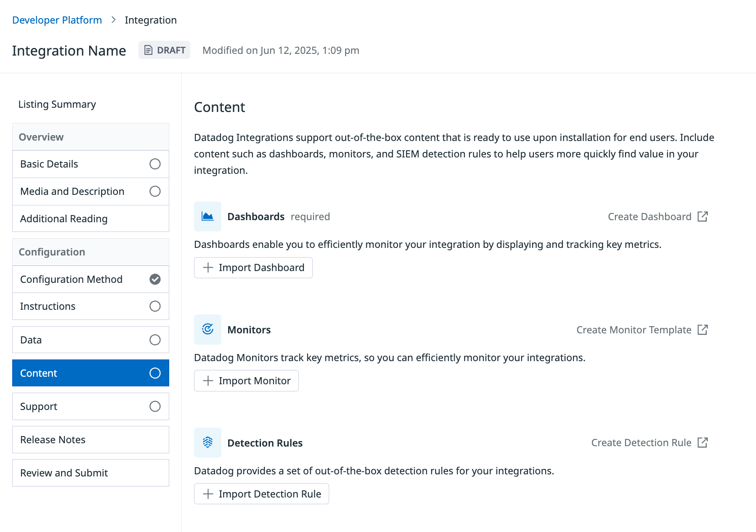This screenshot has width=756, height=532.
Task: Click the Dashboards area-chart icon
Action: pyautogui.click(x=208, y=216)
